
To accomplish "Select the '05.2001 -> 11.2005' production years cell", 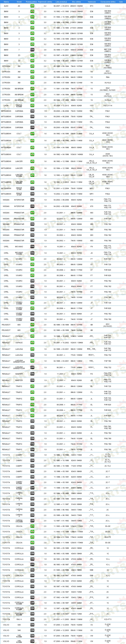I will click(61, 619).
